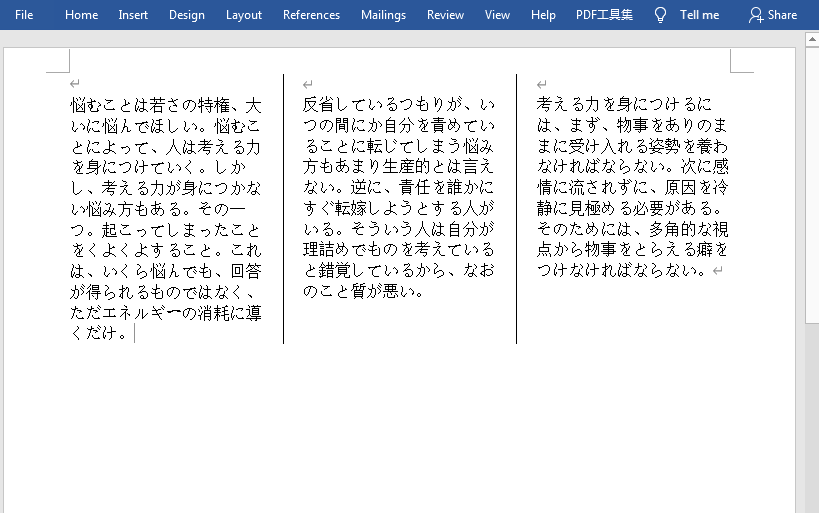Open the Help tab
The width and height of the screenshot is (819, 513).
[x=543, y=15]
